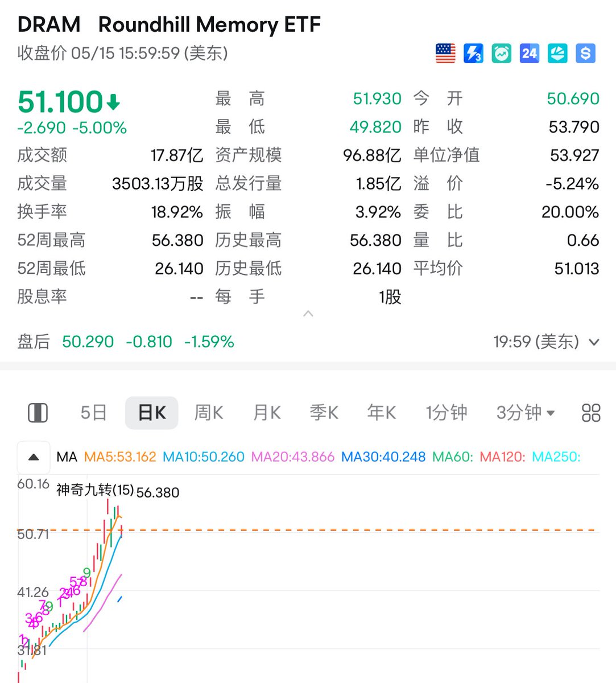Tap the after-hours price 50.290
616x683 pixels.
click(x=88, y=341)
